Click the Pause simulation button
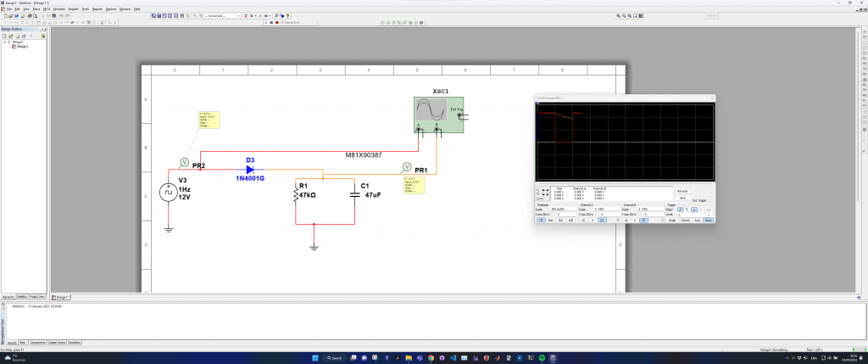Viewport: 868px width, 364px height. pyautogui.click(x=271, y=23)
